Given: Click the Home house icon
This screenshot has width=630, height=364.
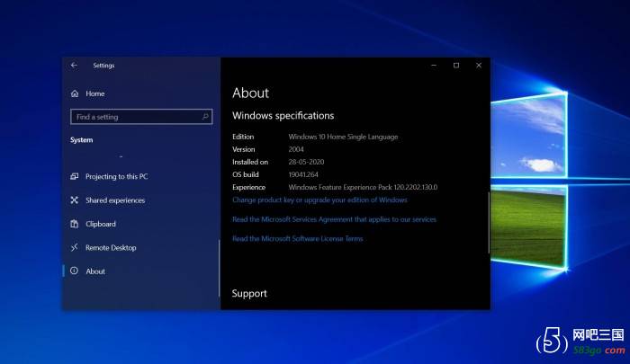Looking at the screenshot, I should (x=75, y=93).
